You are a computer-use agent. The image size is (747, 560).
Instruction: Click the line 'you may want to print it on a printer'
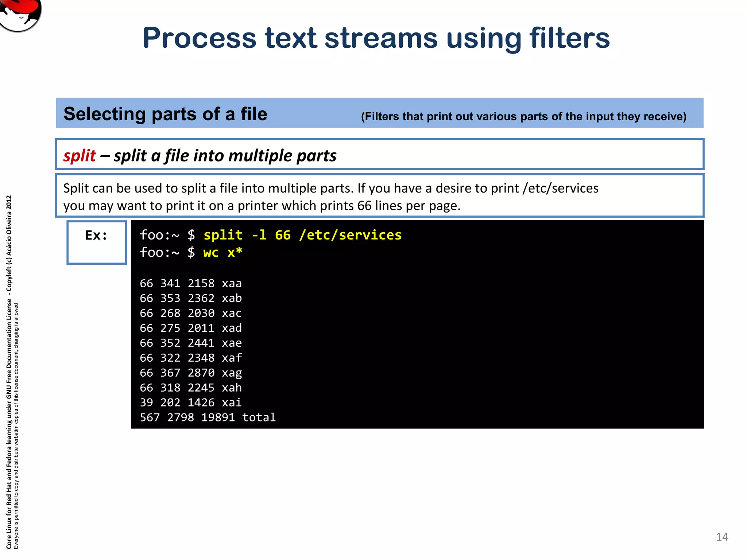[x=262, y=206]
